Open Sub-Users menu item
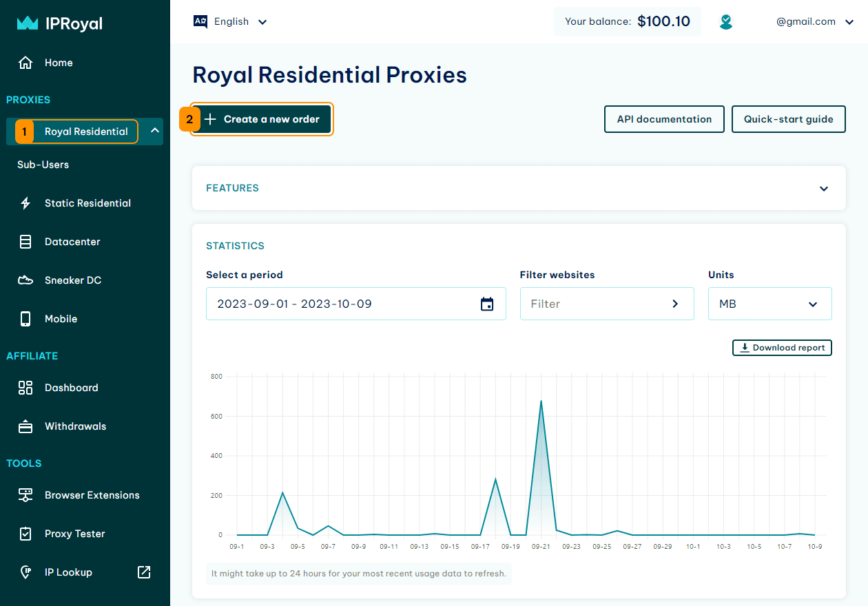Screen dimensions: 868x606 click(43, 165)
